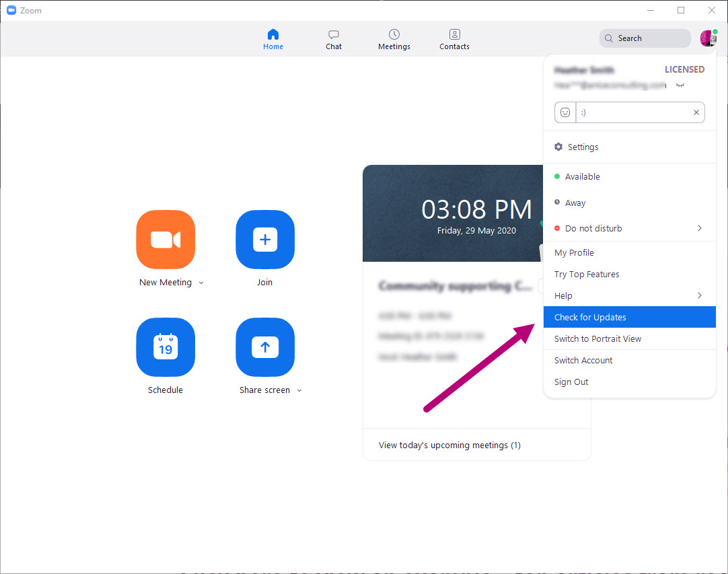Click the profile avatar picture

click(708, 38)
